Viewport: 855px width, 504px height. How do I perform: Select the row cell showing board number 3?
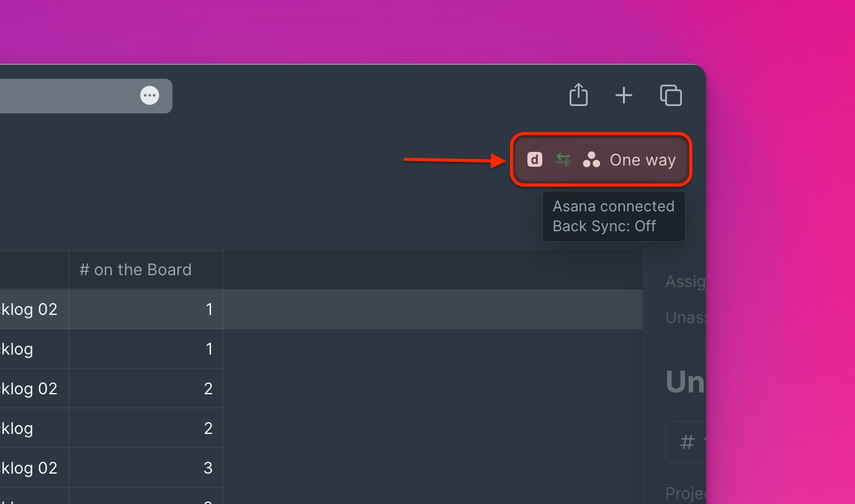pyautogui.click(x=145, y=468)
